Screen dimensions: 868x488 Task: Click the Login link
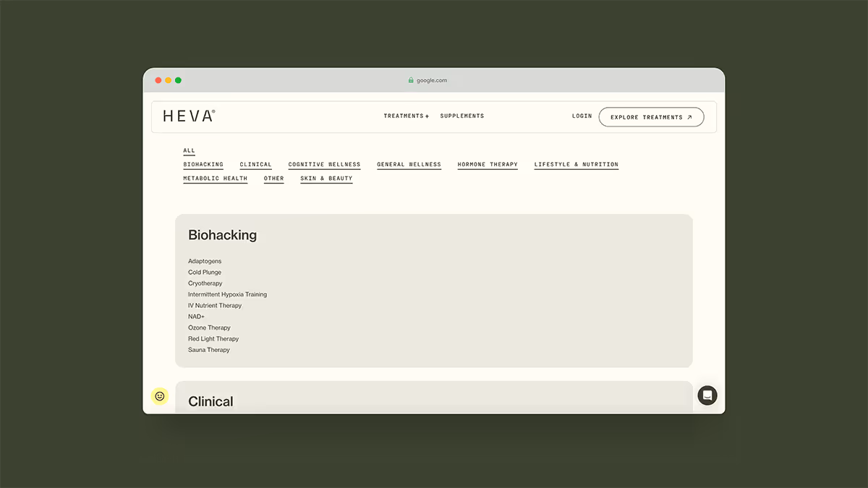pos(582,116)
